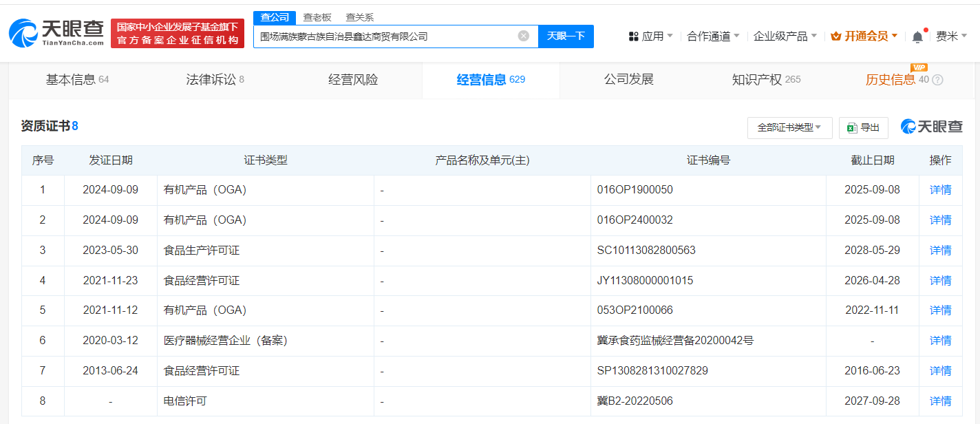Click the date 2023-05-30
The height and width of the screenshot is (424, 980).
click(x=110, y=251)
